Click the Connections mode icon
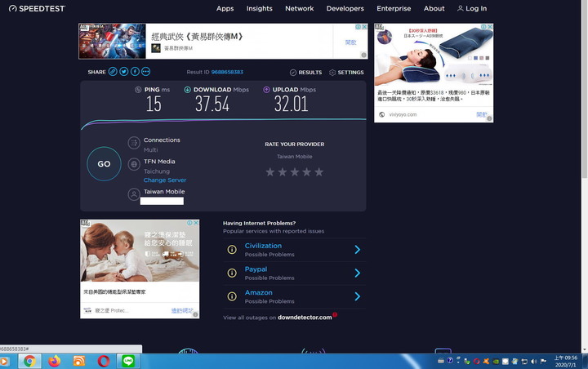588x369 pixels. (134, 143)
